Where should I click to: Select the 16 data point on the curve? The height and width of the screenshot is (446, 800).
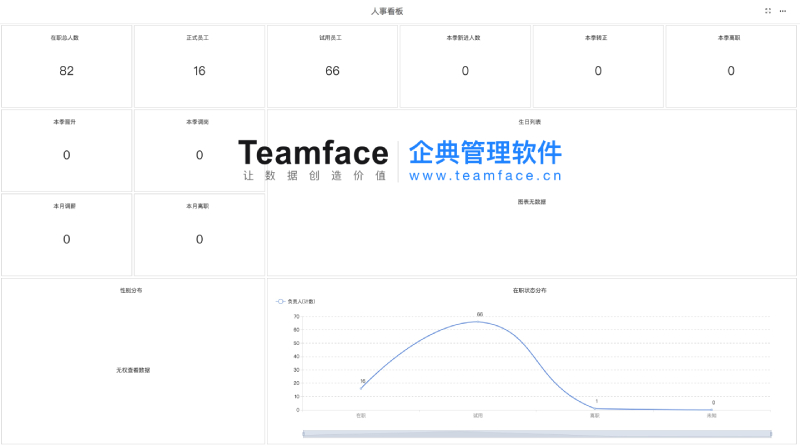pos(361,388)
